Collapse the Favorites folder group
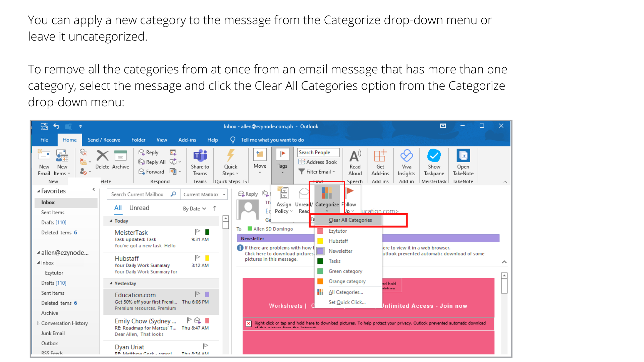The image size is (644, 362). pos(38,191)
